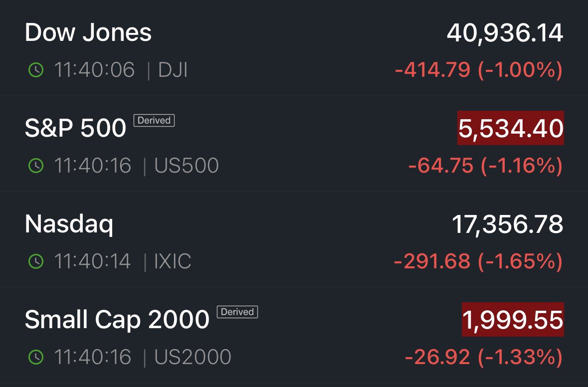Select the Nasdaq index title
This screenshot has height=387, width=588.
pos(69,224)
